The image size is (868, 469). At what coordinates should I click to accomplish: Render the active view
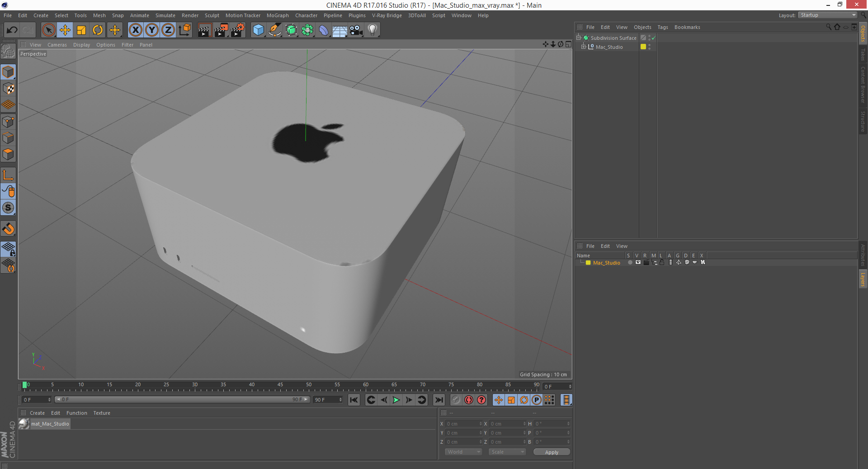pyautogui.click(x=204, y=30)
